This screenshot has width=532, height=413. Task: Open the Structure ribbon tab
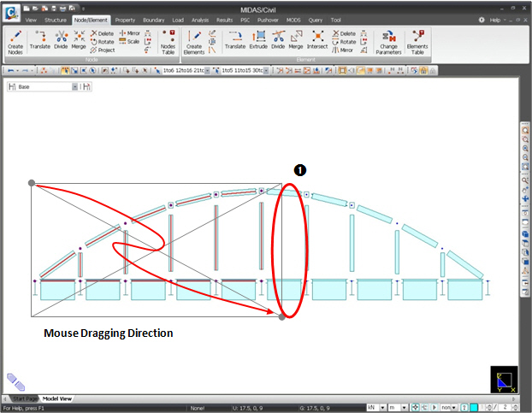coord(56,19)
